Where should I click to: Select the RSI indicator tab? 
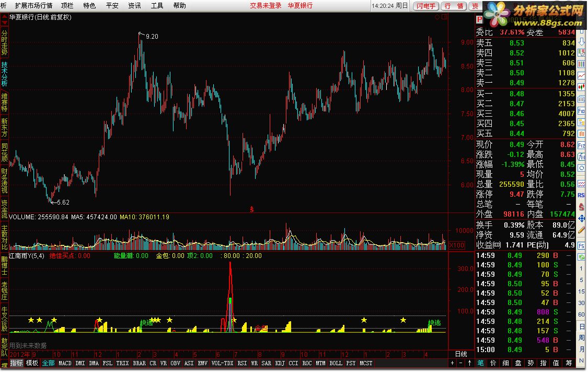pos(242,363)
